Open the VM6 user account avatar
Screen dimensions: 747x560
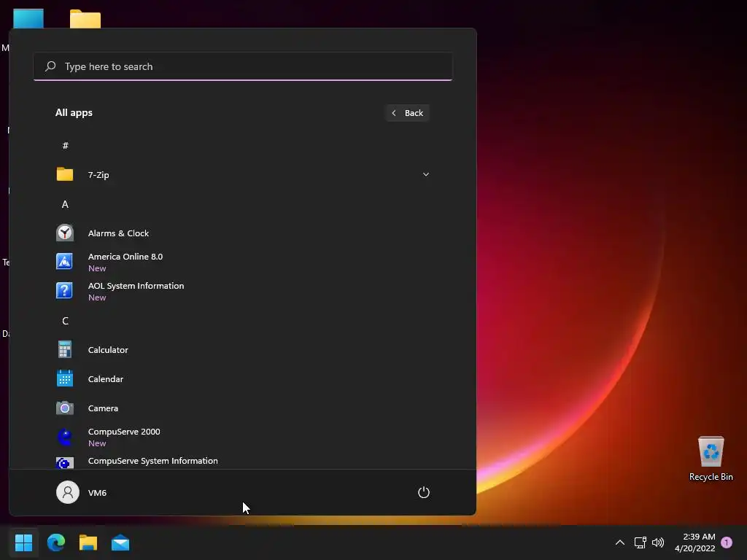click(x=68, y=492)
